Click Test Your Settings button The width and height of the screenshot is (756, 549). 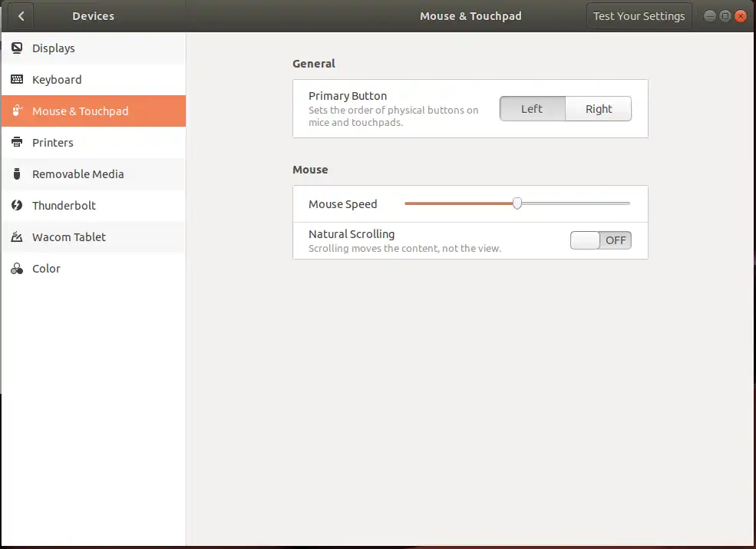point(639,16)
